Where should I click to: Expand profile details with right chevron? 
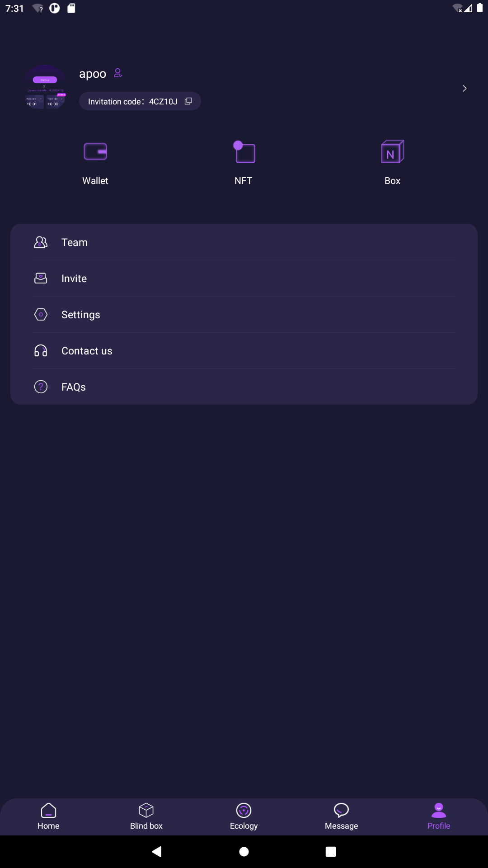click(465, 89)
